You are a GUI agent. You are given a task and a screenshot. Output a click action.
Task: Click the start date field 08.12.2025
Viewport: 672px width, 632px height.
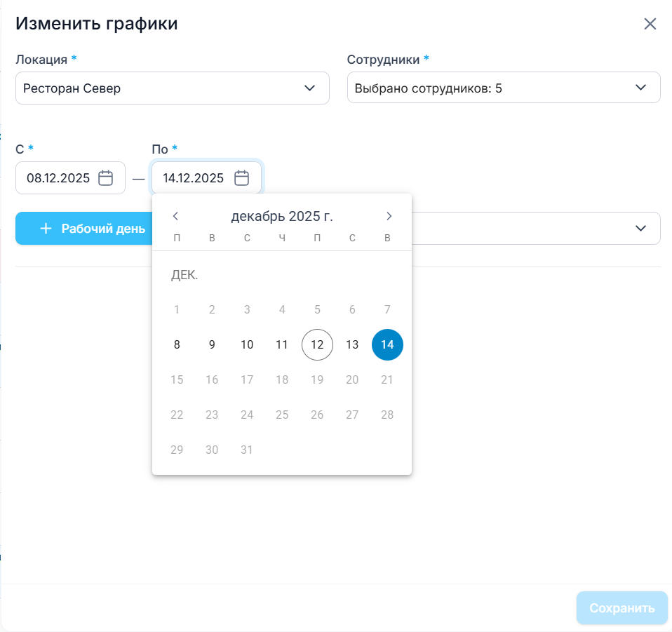pos(59,178)
